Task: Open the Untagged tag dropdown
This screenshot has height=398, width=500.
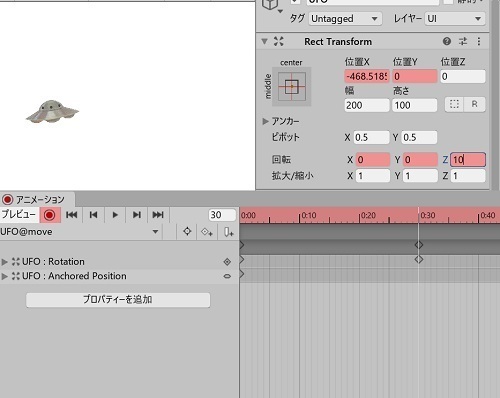Action: point(346,19)
